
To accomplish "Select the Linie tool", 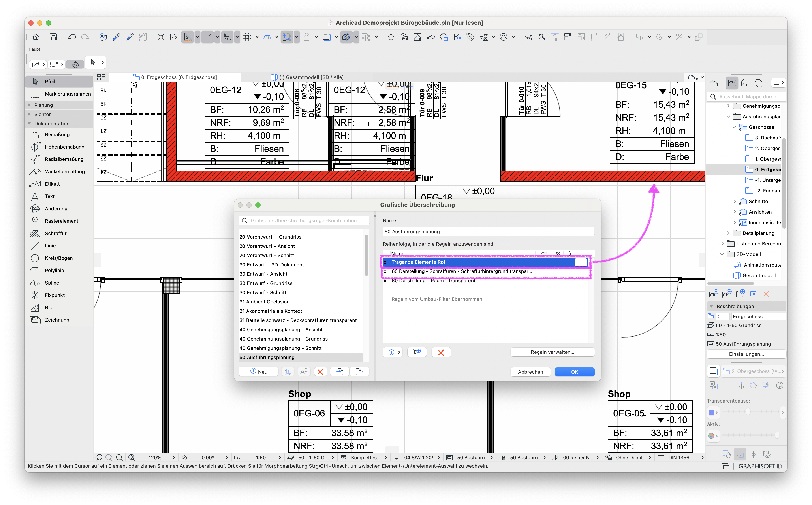I will (x=59, y=245).
